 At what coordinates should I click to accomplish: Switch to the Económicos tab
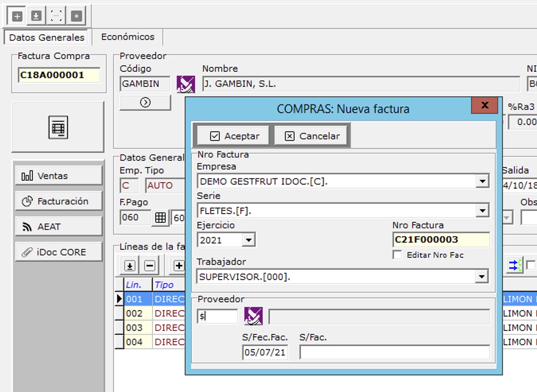(128, 37)
